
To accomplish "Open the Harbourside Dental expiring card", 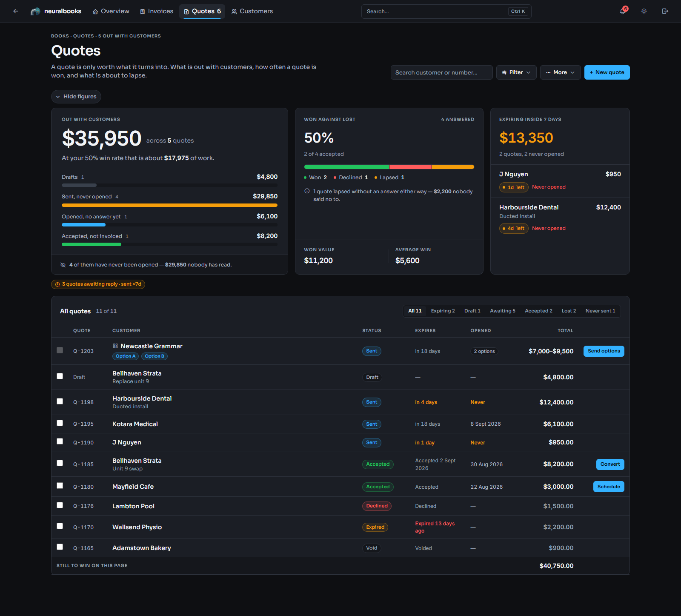I will point(560,218).
